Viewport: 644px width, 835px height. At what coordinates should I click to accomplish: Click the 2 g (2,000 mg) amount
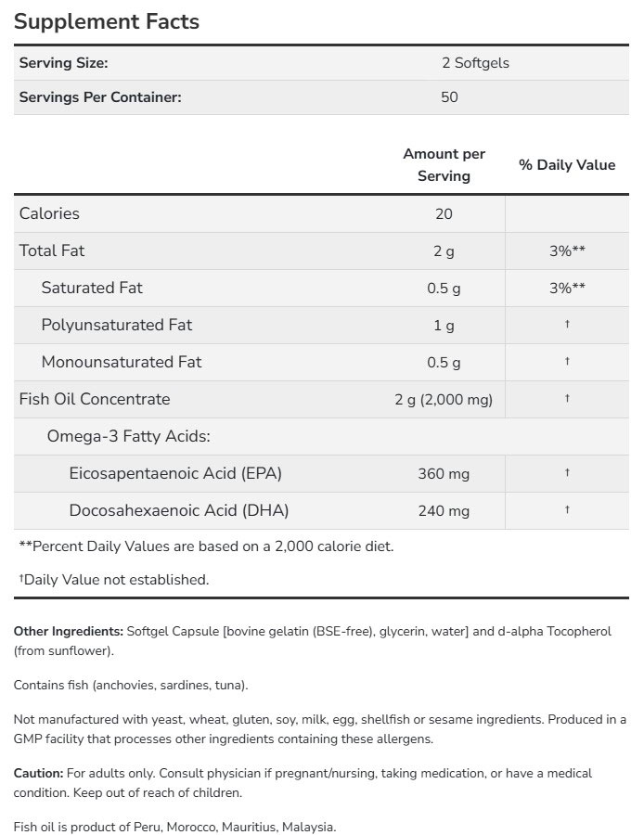click(444, 399)
